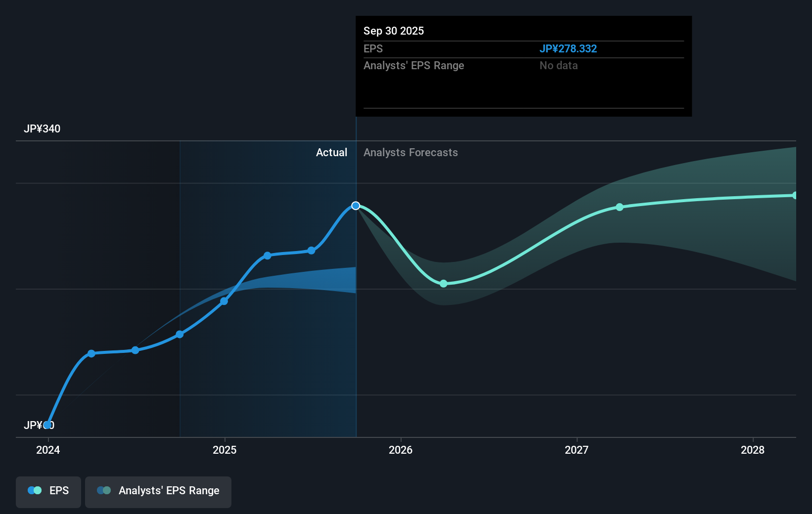Click the 2028 x-axis label
812x514 pixels.
pos(753,450)
